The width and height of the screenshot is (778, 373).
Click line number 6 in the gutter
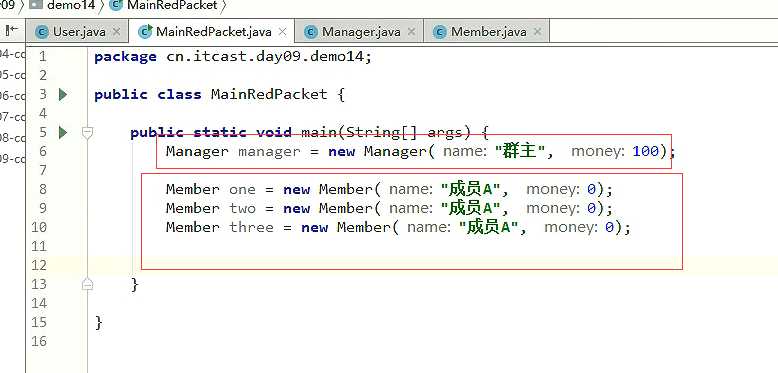click(x=42, y=151)
